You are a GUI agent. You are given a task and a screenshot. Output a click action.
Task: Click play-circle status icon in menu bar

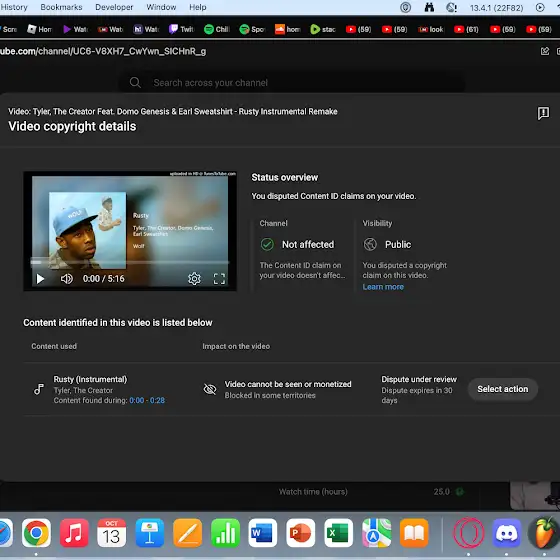click(x=540, y=7)
